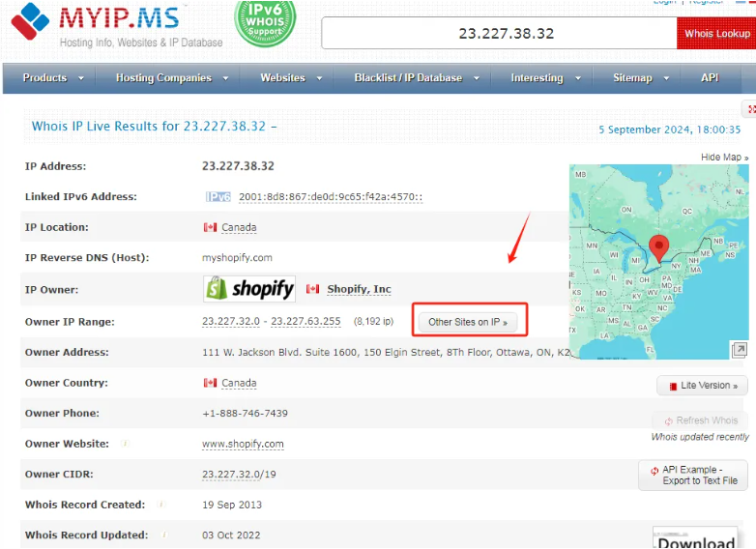This screenshot has height=549, width=756.
Task: Open the Shopify, Inc owner link
Action: [359, 289]
